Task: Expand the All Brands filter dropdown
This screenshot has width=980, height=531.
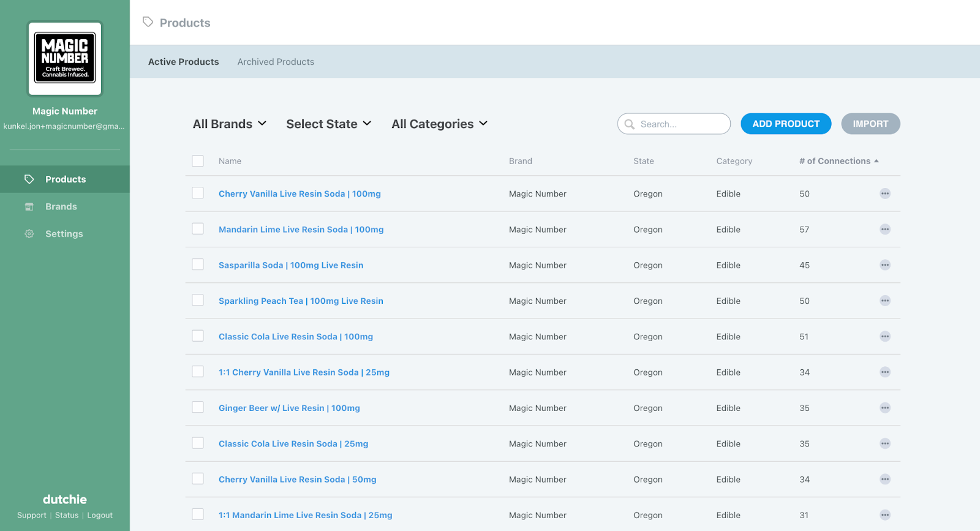Action: point(230,124)
